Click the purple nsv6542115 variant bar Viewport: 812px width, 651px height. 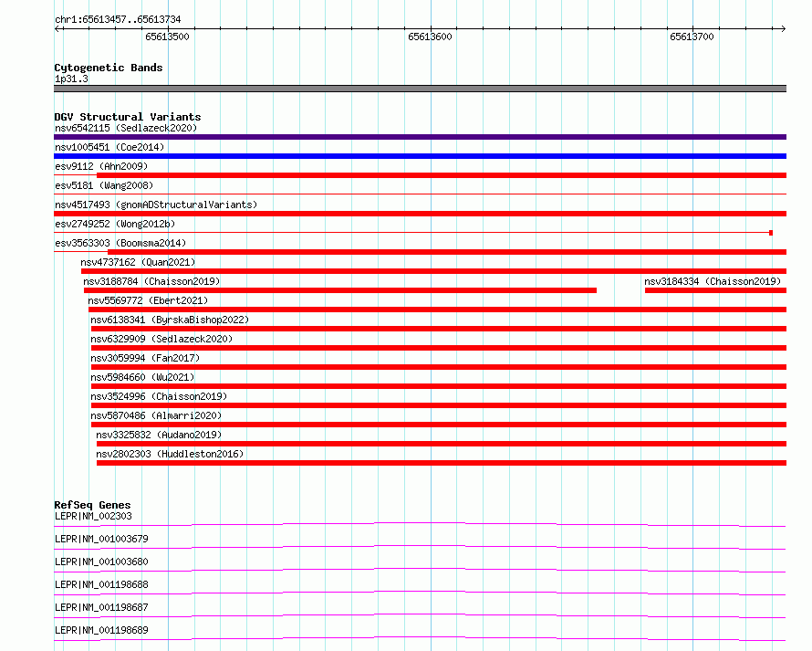coord(420,137)
